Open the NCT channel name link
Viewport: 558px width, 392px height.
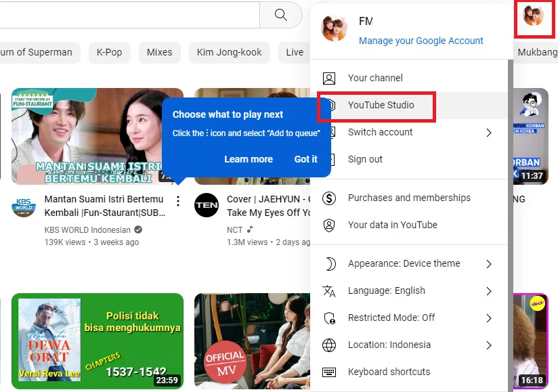[x=234, y=230]
